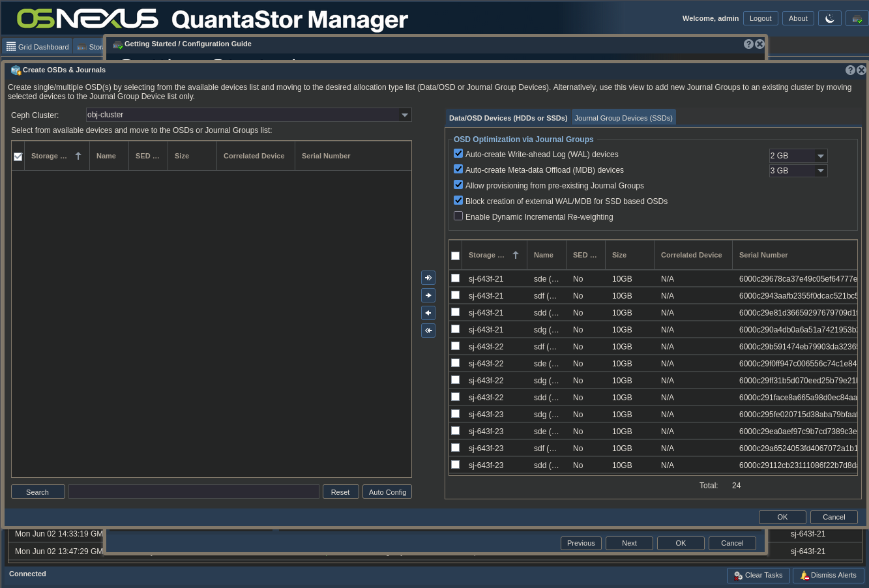Viewport: 869px width, 588px height.
Task: Click the single right arrow move button
Action: (428, 295)
